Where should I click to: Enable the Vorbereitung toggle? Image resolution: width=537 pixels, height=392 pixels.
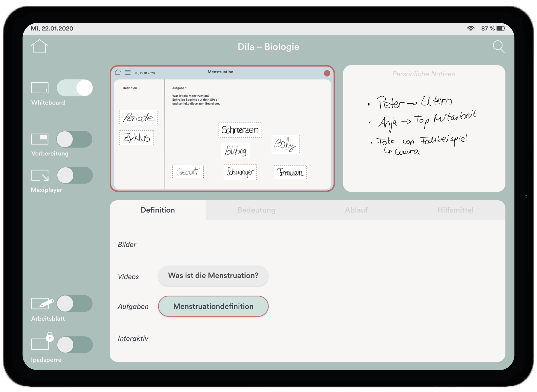(x=74, y=139)
